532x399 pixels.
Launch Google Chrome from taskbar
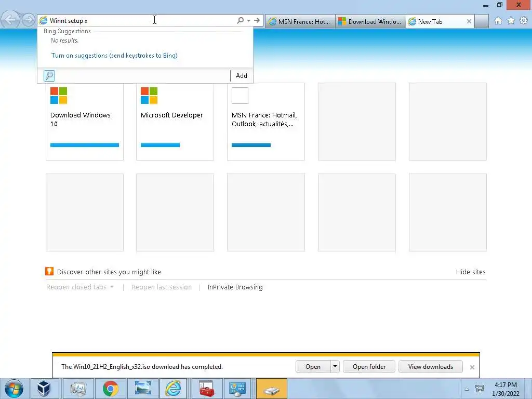pos(110,389)
